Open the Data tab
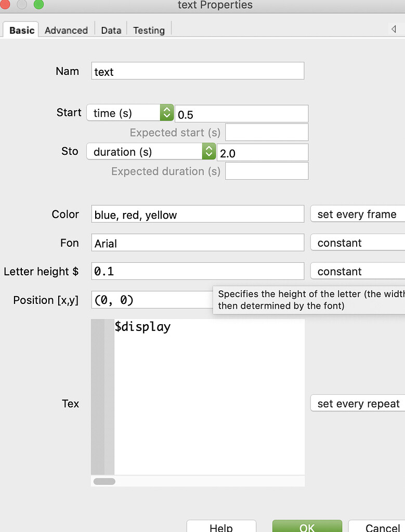405x532 pixels. [111, 30]
